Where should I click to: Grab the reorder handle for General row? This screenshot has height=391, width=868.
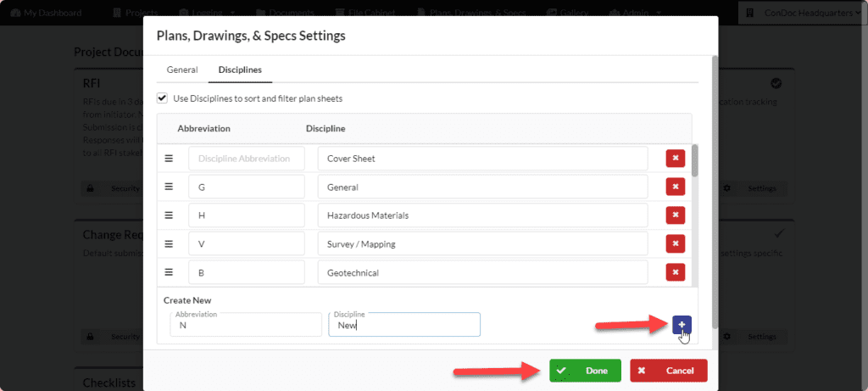pos(169,187)
